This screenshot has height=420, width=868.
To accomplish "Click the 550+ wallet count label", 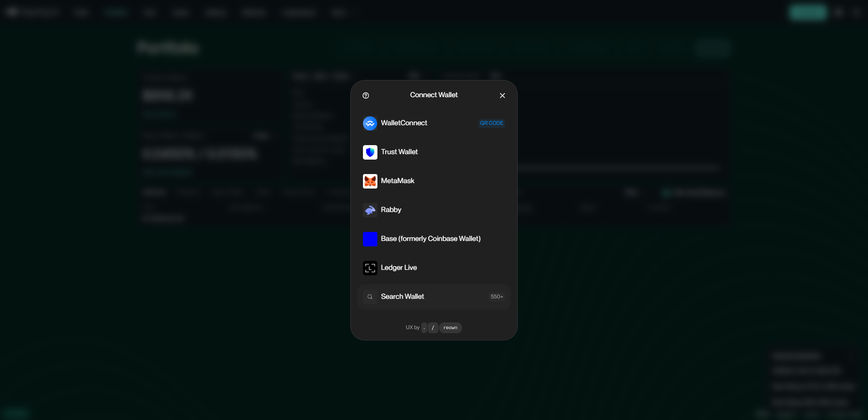I will coord(497,297).
